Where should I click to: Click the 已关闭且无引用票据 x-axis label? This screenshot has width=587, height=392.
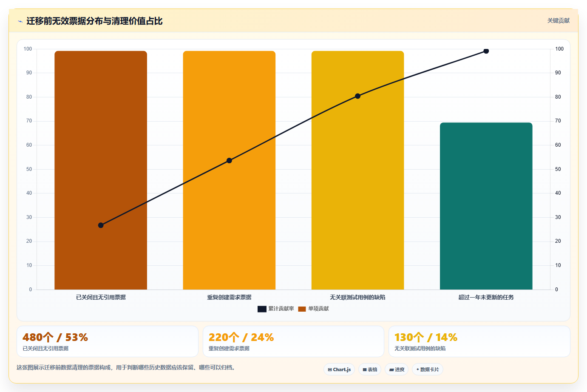[x=101, y=297]
